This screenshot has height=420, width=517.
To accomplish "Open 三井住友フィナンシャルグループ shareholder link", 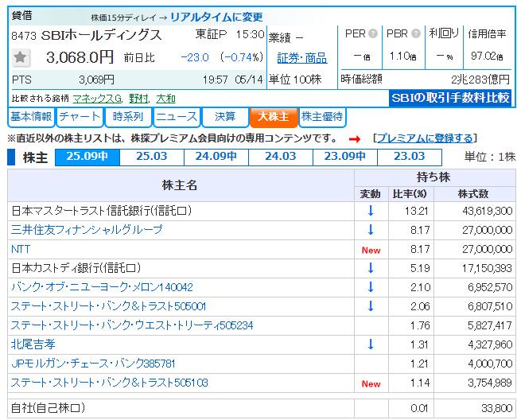I will tap(87, 229).
